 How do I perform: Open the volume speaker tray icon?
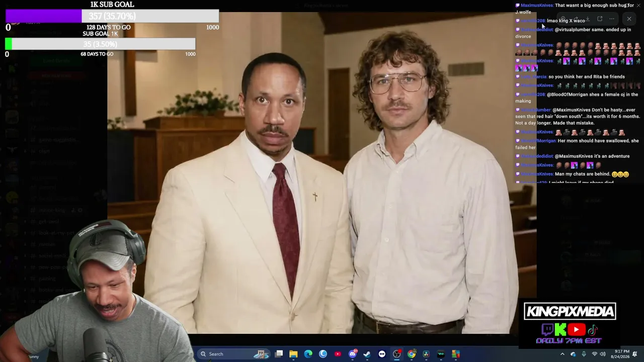tap(603, 354)
